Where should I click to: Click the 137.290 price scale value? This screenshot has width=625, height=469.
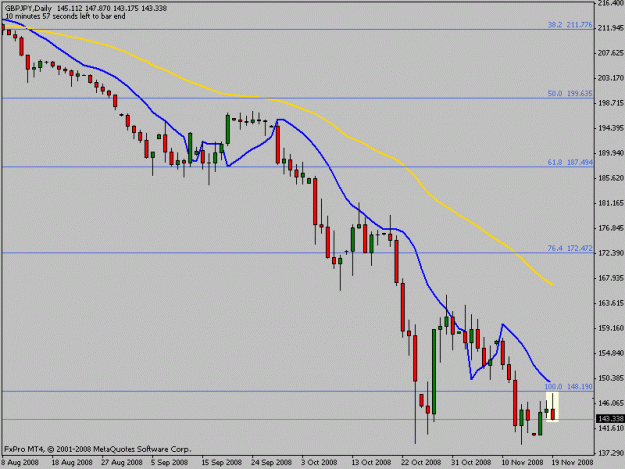[611, 453]
